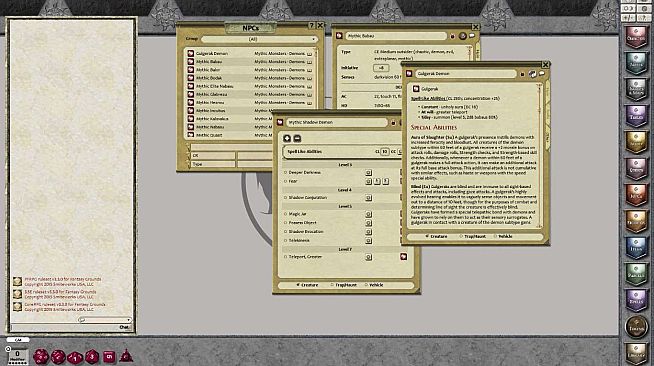Click the add (+) button in Shadow Demon window
The height and width of the screenshot is (366, 654).
pos(287,138)
